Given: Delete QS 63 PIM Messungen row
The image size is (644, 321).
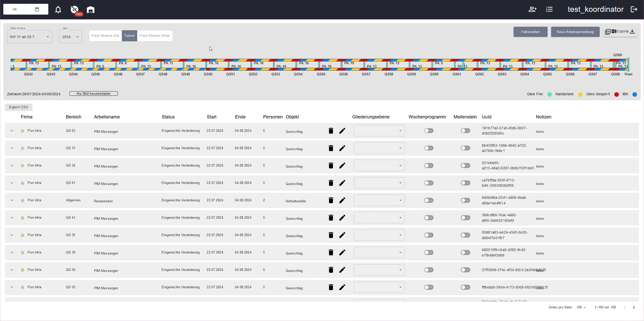Looking at the screenshot, I should (331, 131).
